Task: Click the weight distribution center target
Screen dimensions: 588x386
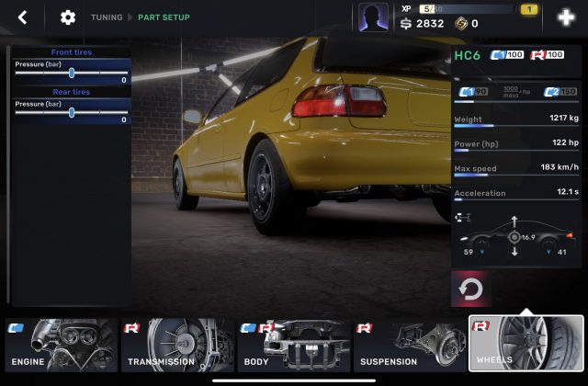Action: [514, 236]
